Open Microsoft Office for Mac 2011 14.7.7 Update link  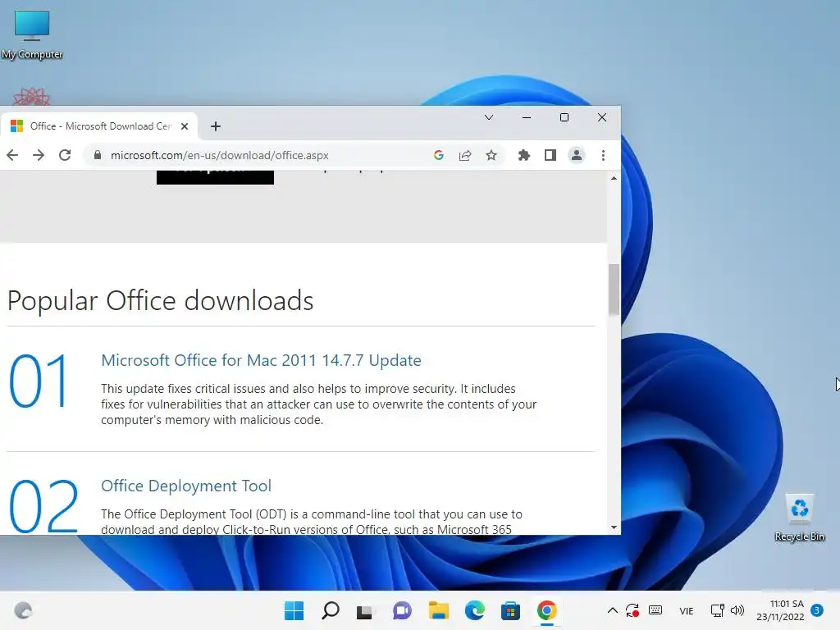tap(261, 360)
